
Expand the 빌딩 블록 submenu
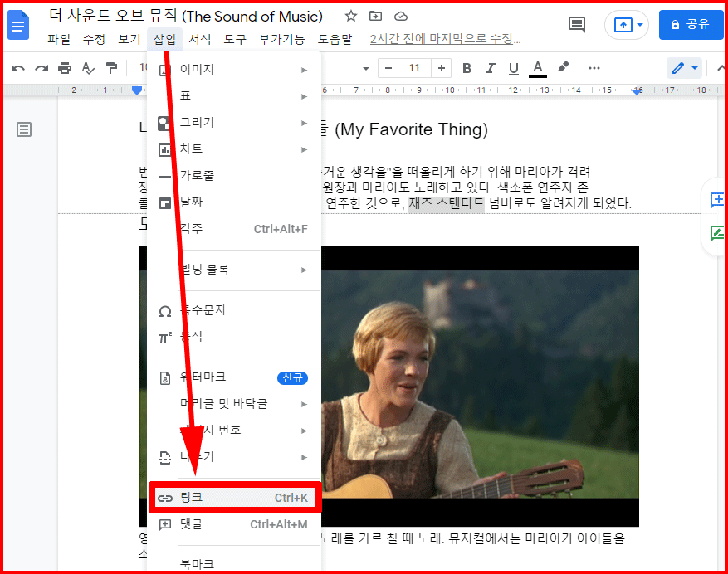234,270
